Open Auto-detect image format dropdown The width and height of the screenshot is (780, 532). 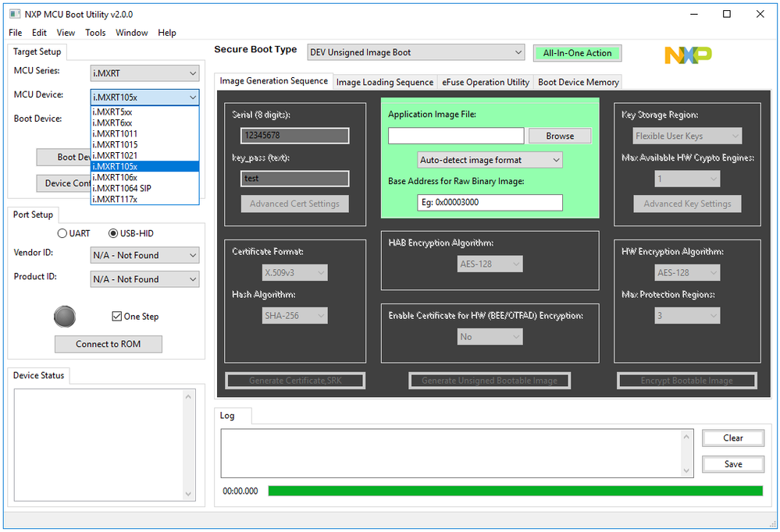[490, 160]
